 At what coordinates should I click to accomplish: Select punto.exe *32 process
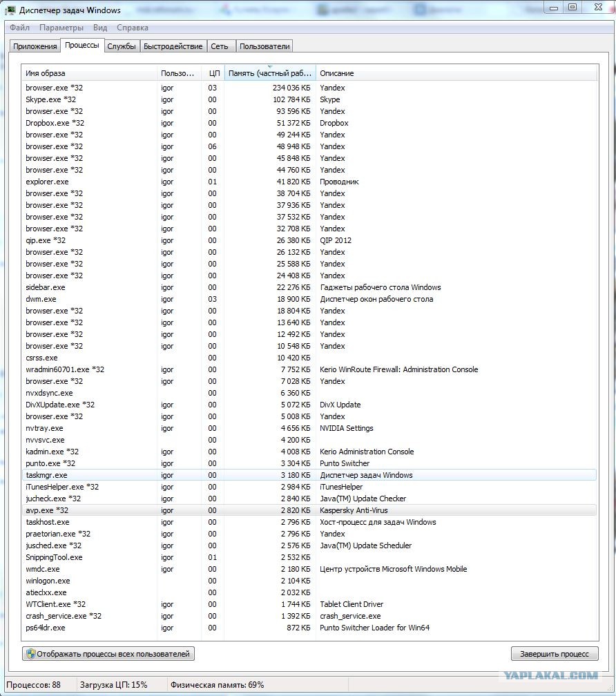(x=309, y=463)
